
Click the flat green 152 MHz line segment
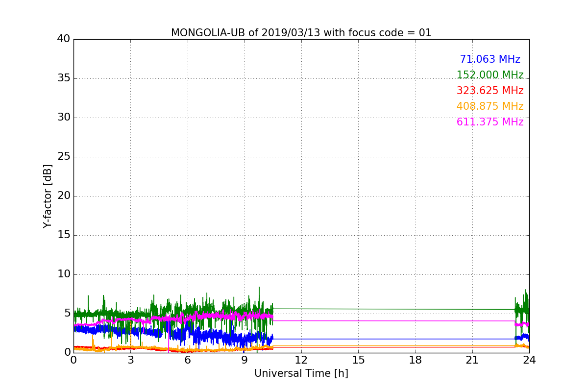click(393, 309)
